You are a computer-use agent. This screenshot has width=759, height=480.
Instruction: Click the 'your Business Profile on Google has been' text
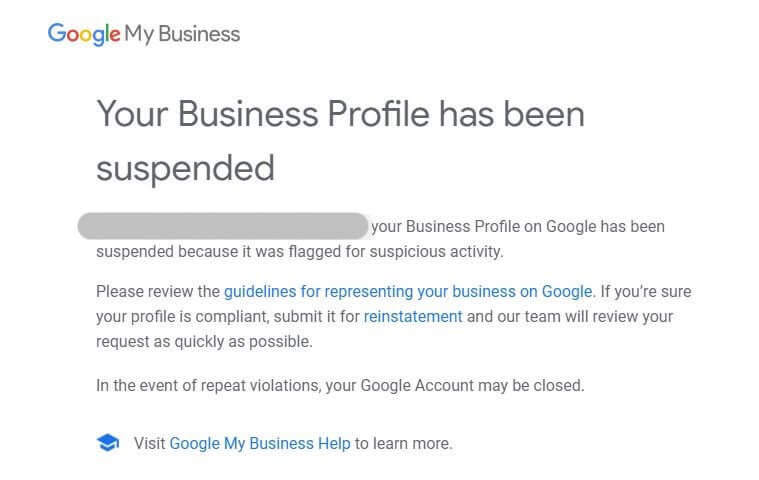pos(517,227)
